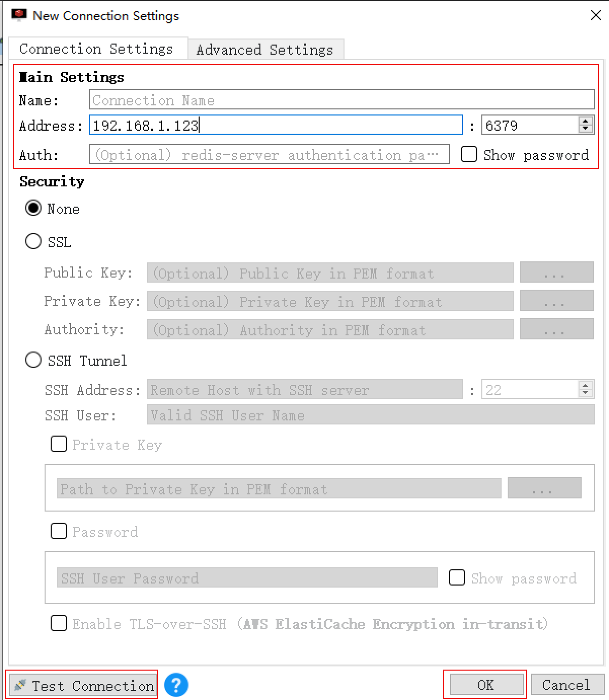Increment the Redis port 6379 with spinner arrow

coord(585,122)
